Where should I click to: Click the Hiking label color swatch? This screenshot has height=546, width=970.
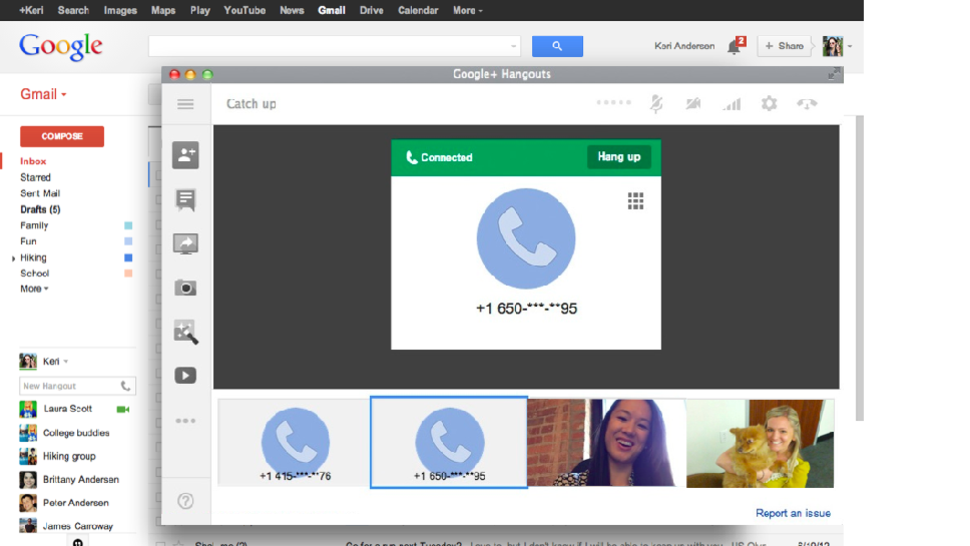(x=128, y=258)
